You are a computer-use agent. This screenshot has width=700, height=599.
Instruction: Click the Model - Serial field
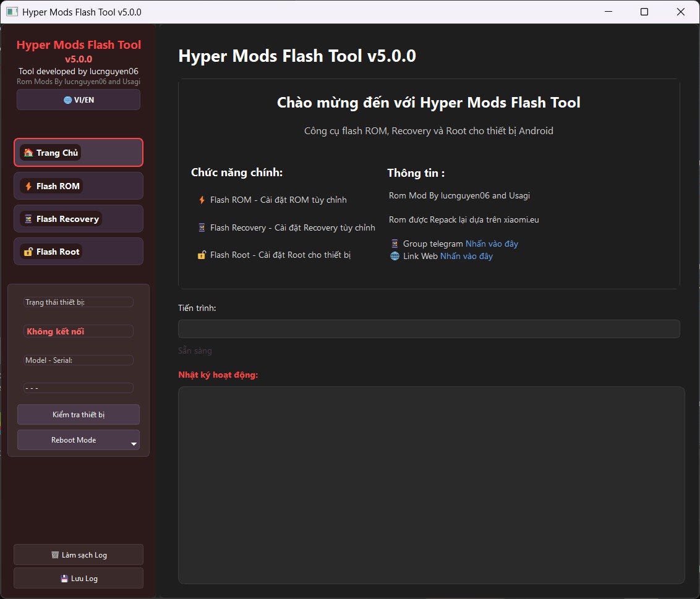pos(79,360)
